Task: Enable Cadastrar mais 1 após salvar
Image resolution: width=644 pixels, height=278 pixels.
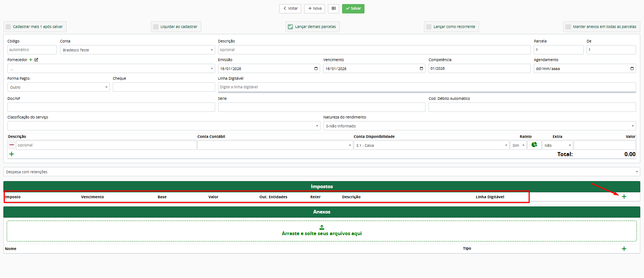Action: click(x=9, y=27)
